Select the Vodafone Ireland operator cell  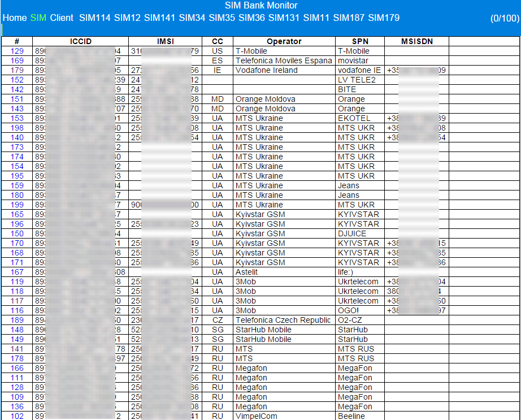(x=284, y=70)
